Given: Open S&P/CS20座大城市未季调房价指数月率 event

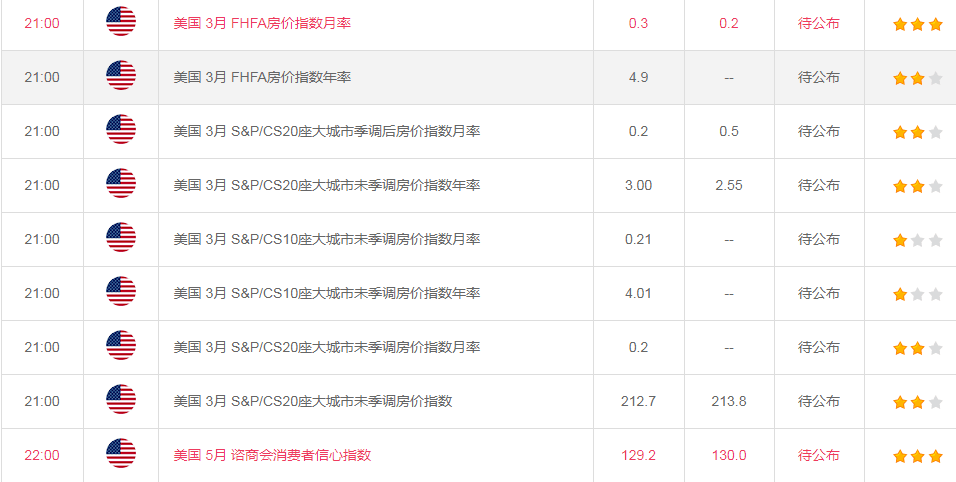Looking at the screenshot, I should [x=327, y=347].
